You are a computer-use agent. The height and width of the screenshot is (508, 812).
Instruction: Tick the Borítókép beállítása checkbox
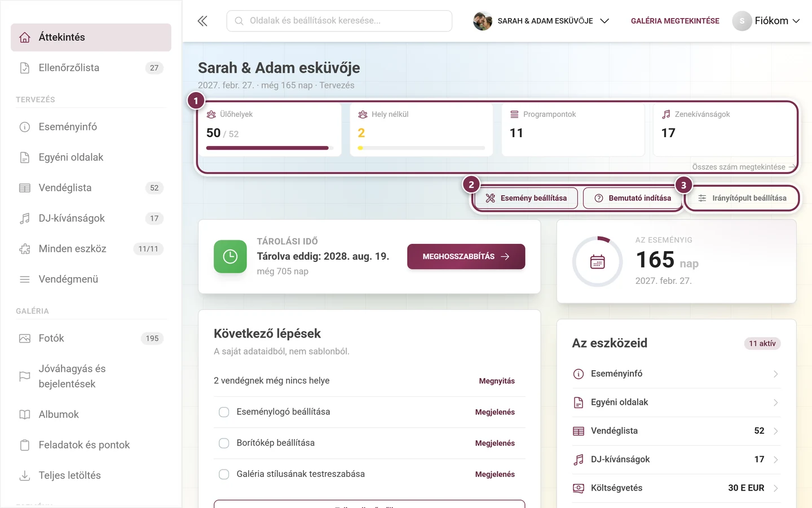pyautogui.click(x=224, y=443)
